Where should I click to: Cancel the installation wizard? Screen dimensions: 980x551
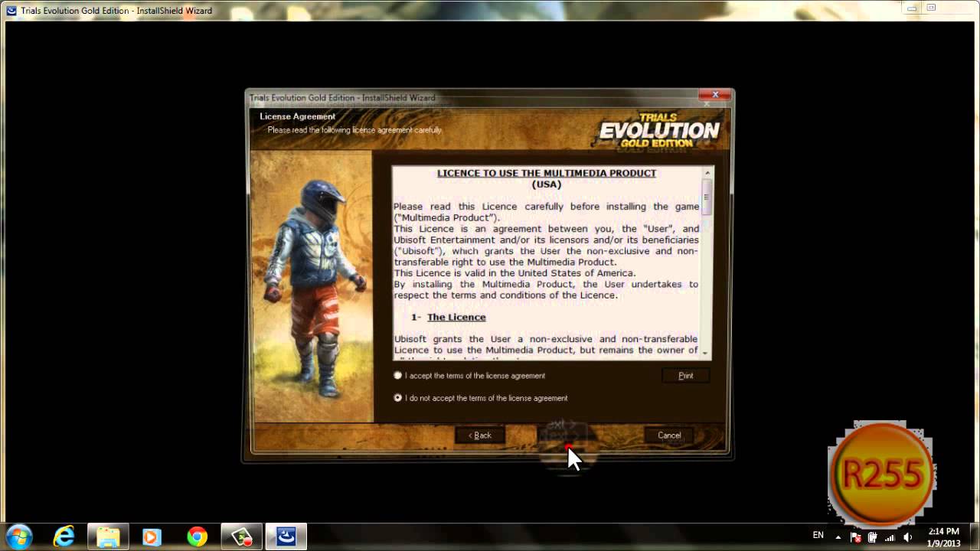pyautogui.click(x=669, y=435)
